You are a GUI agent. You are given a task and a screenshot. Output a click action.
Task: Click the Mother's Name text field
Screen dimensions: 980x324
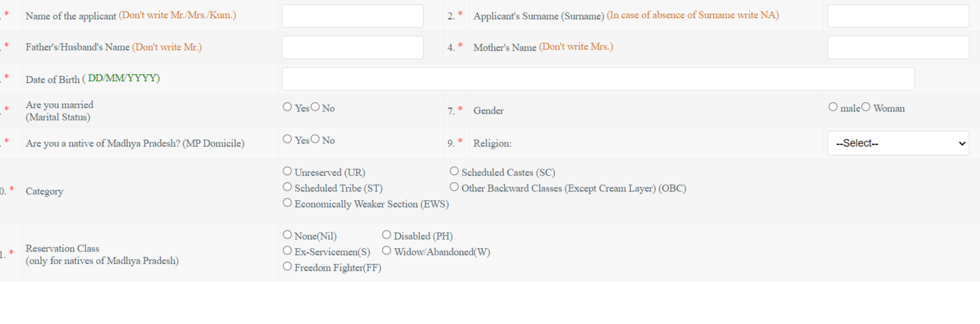tap(898, 47)
